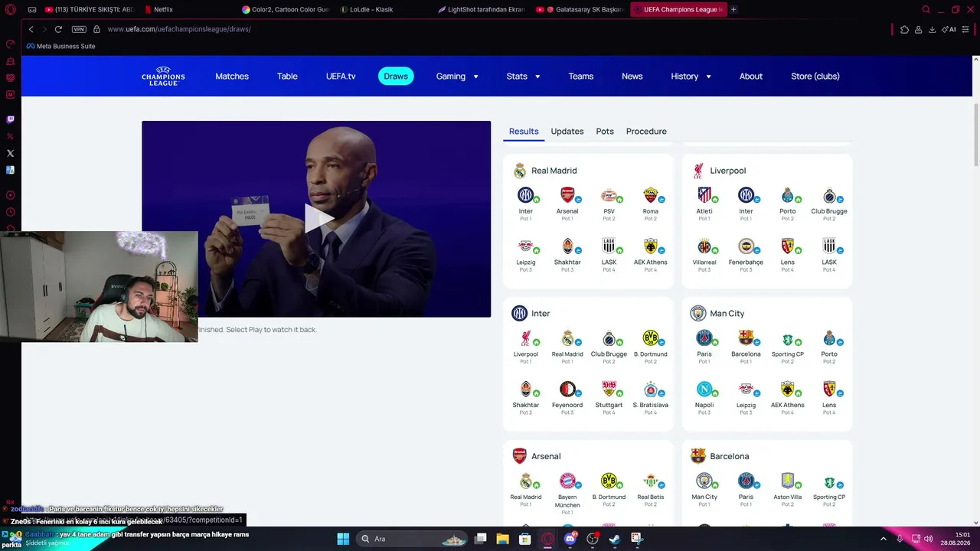The image size is (980, 551).
Task: Reload the UEFA draws page
Action: (x=58, y=29)
